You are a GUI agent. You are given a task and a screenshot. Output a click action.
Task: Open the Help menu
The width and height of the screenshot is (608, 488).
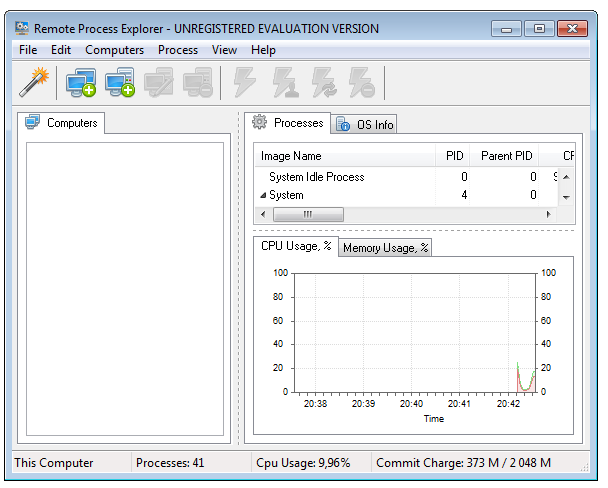tap(263, 50)
